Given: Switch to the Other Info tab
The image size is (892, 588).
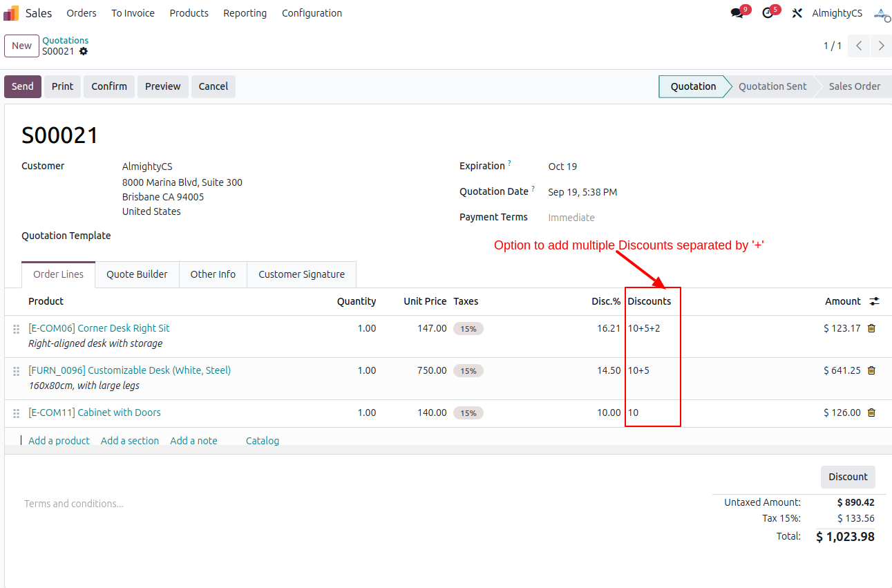Looking at the screenshot, I should coord(213,274).
